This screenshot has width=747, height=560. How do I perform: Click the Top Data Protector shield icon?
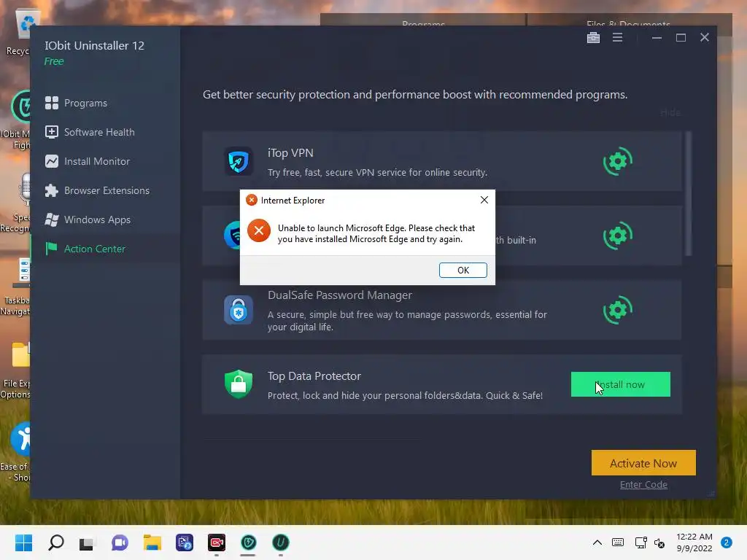point(239,384)
